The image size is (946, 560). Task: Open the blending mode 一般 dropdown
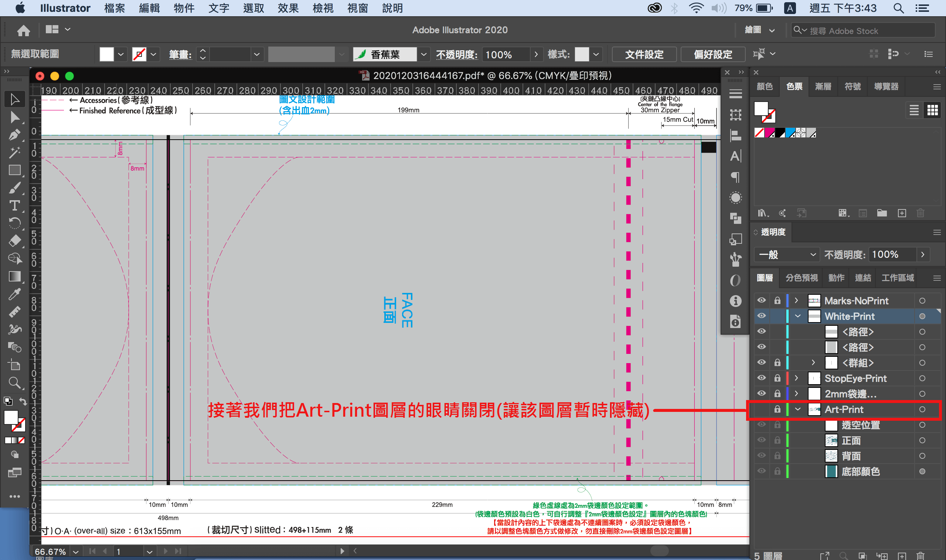click(787, 255)
